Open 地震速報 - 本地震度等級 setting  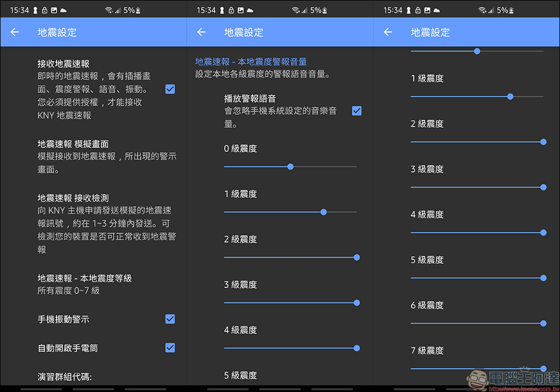pyautogui.click(x=85, y=284)
